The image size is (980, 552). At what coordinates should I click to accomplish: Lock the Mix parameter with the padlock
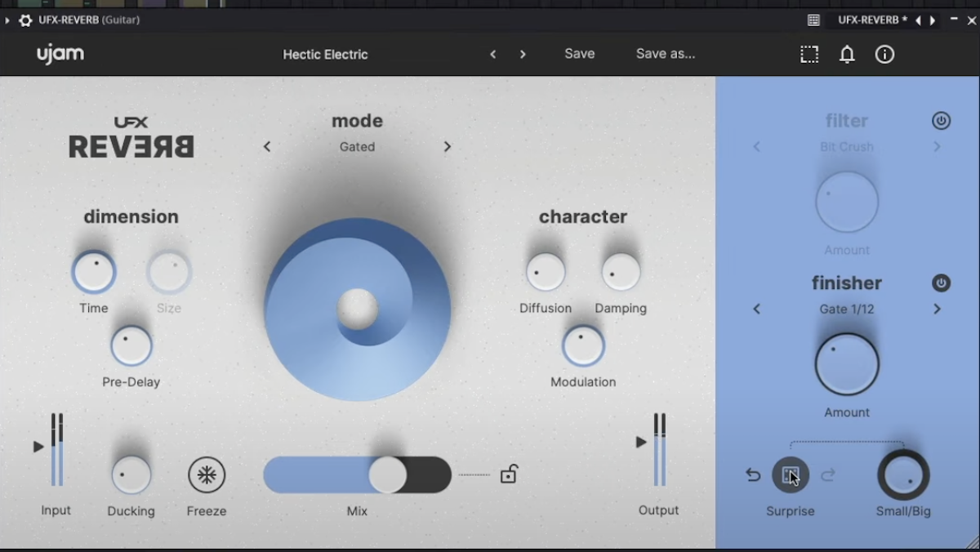click(509, 474)
